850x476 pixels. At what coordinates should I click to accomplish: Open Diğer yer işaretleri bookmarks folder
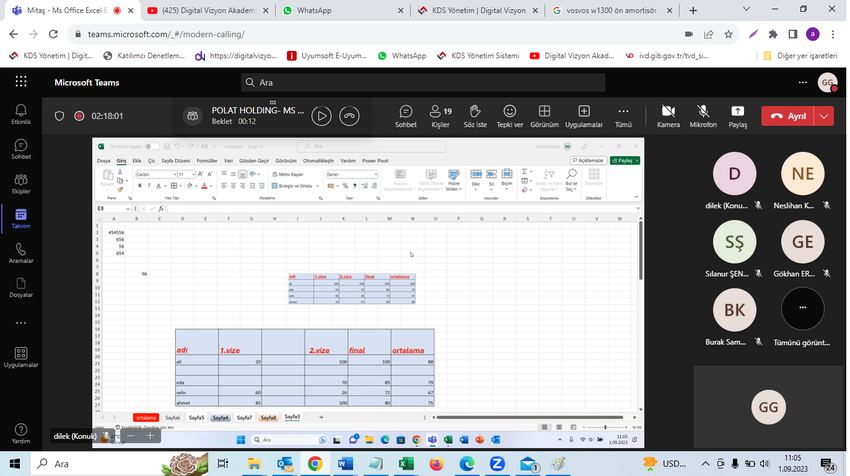click(x=800, y=55)
